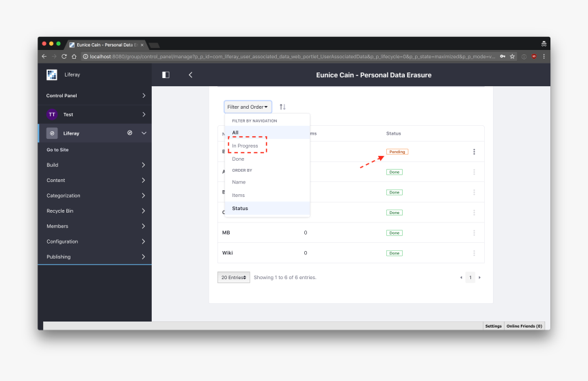Expand the Recycle Bin menu
Viewport: 588px width, 381px height.
[95, 211]
